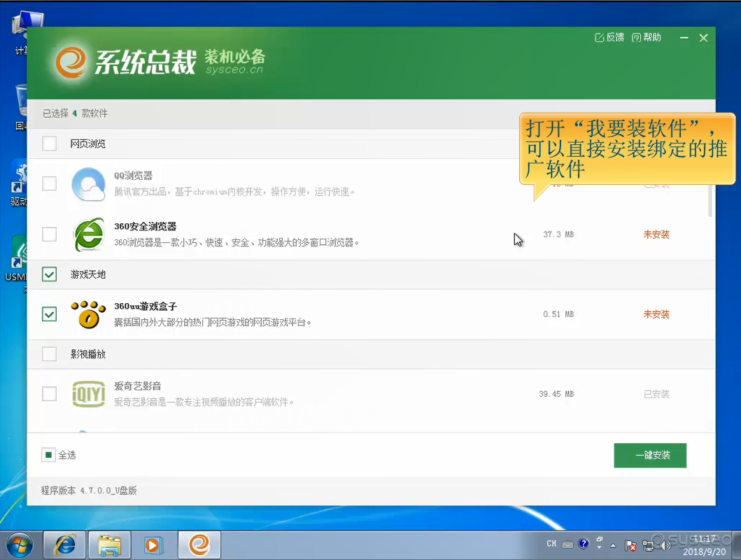Open the Windows Start menu orb
Image resolution: width=741 pixels, height=560 pixels.
click(x=20, y=545)
